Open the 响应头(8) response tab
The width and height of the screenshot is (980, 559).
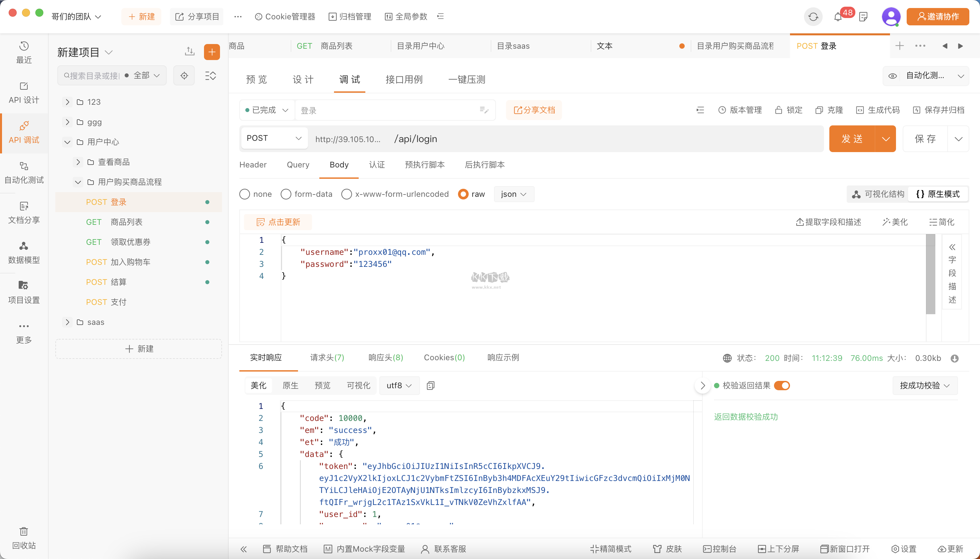pos(386,358)
